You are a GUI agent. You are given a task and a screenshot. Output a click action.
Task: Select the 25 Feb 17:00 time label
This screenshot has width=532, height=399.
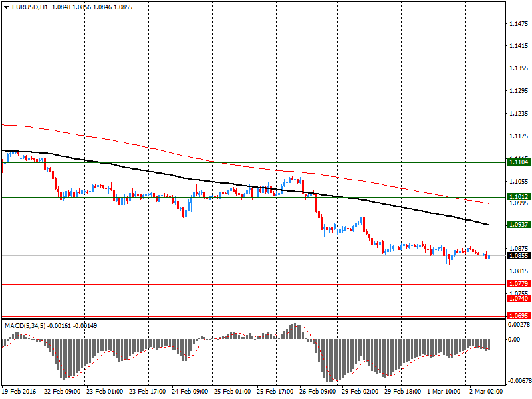click(275, 392)
